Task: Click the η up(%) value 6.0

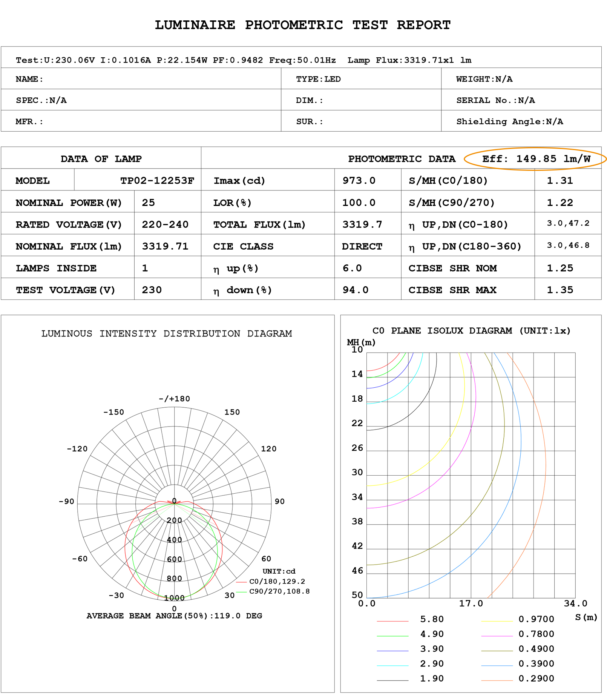Action: [352, 268]
